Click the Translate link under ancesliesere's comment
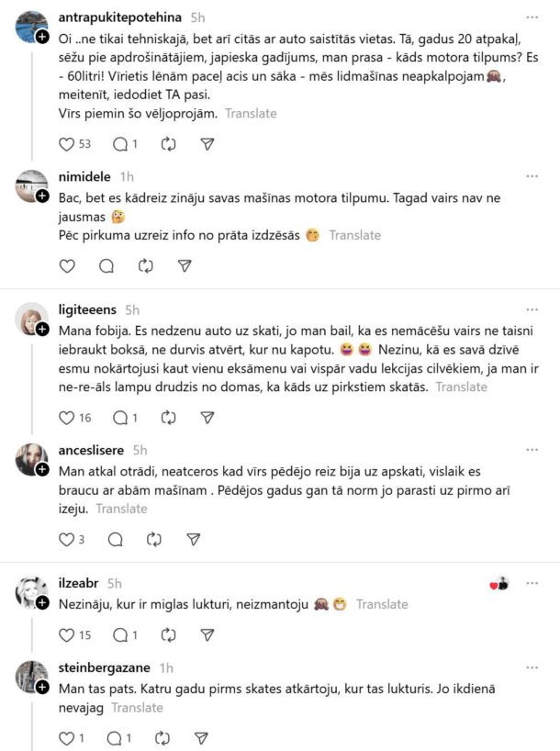 pos(122,509)
